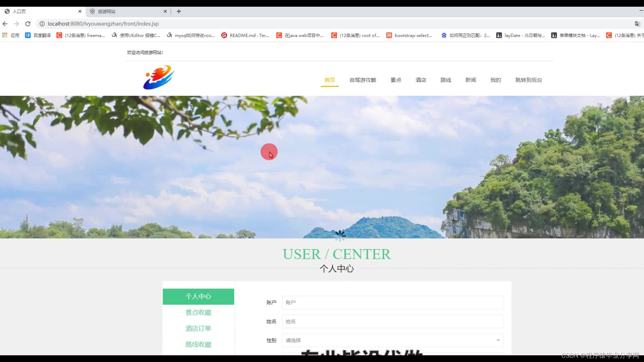The width and height of the screenshot is (644, 362).
Task: Open 自驾游攻略 navigation menu item
Action: 363,80
